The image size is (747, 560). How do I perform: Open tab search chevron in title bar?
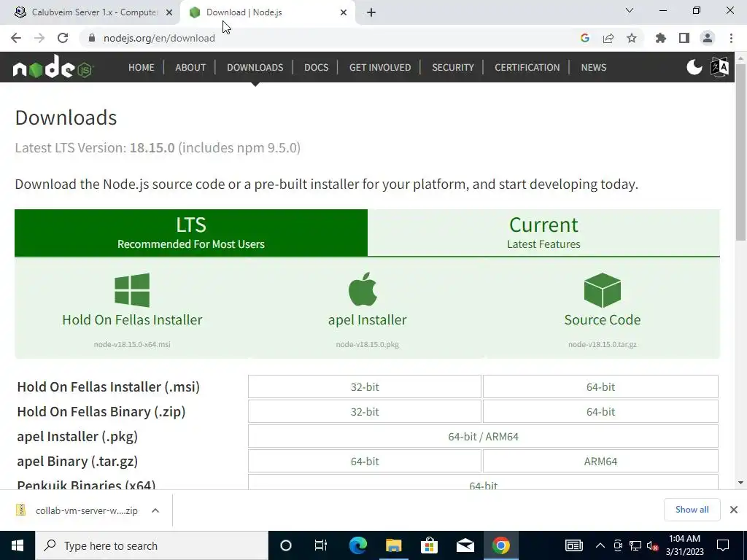point(630,10)
